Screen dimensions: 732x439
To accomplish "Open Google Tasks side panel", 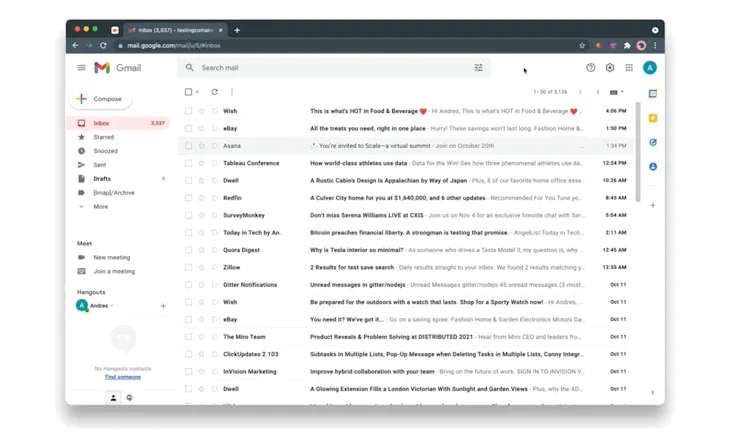I will [653, 142].
